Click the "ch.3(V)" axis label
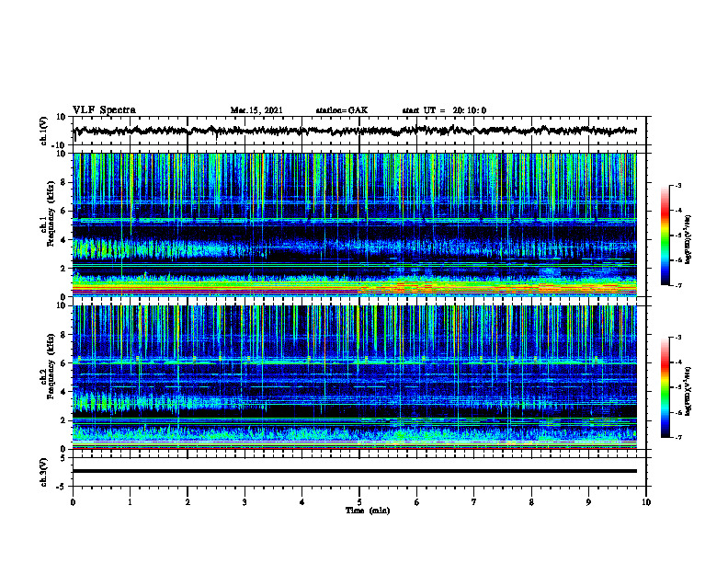This screenshot has height=563, width=728. tap(43, 472)
